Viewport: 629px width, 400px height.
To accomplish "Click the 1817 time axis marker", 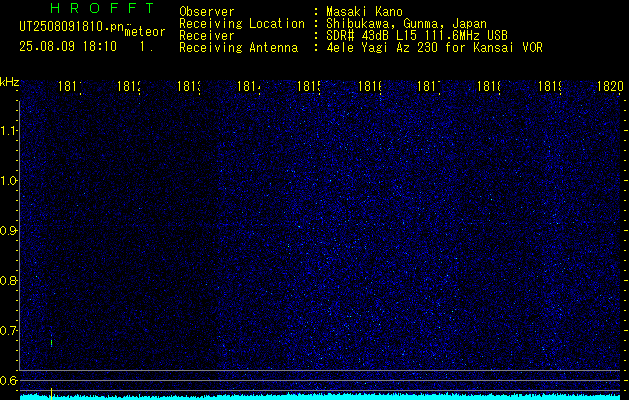I will tap(429, 86).
